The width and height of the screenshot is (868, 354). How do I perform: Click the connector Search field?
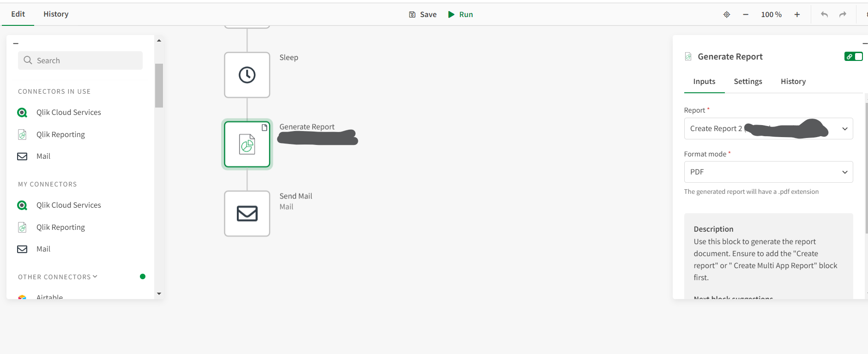[x=80, y=60]
